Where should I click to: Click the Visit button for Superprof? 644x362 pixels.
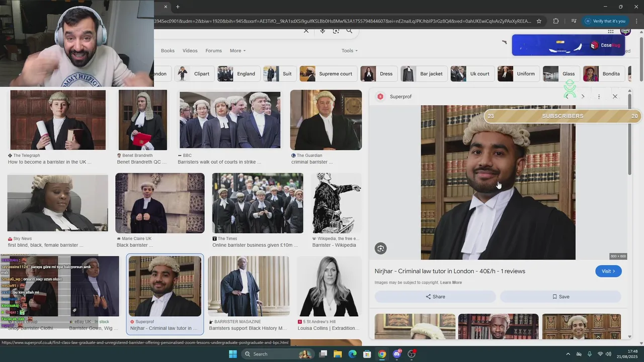tap(608, 271)
